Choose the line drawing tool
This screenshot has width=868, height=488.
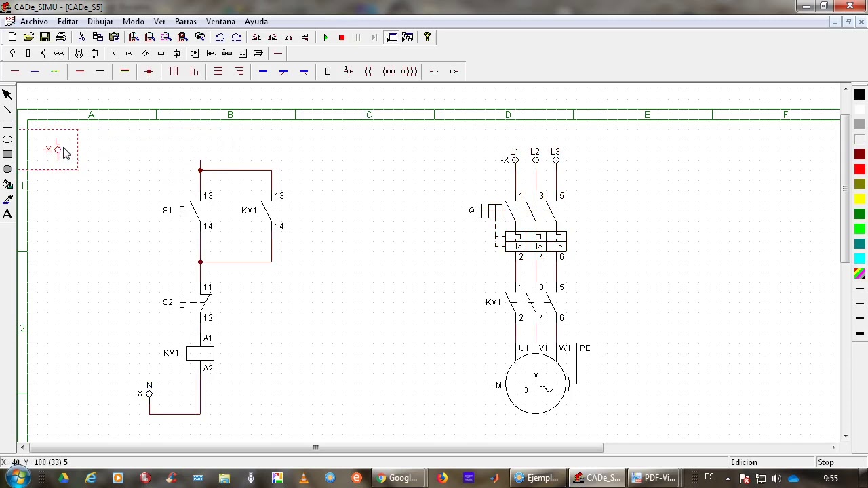[x=7, y=110]
